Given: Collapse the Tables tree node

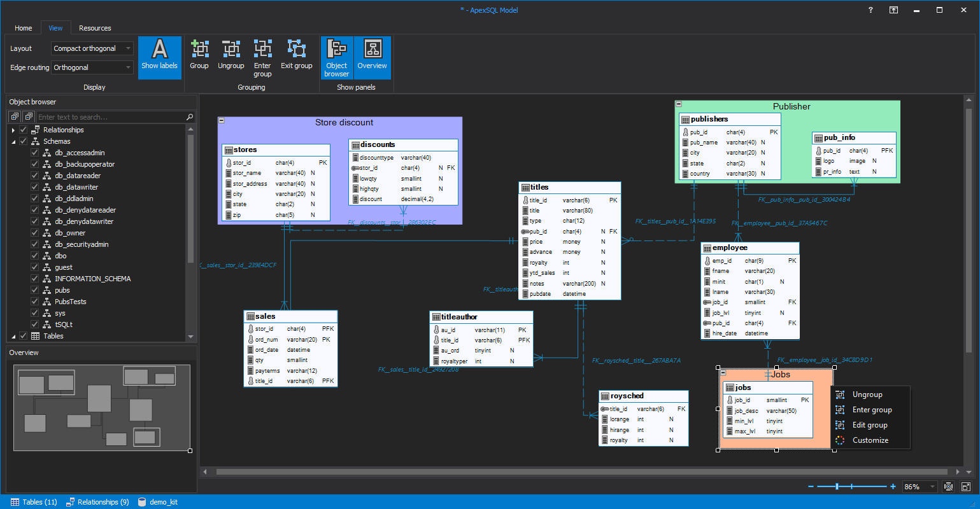Looking at the screenshot, I should [13, 336].
